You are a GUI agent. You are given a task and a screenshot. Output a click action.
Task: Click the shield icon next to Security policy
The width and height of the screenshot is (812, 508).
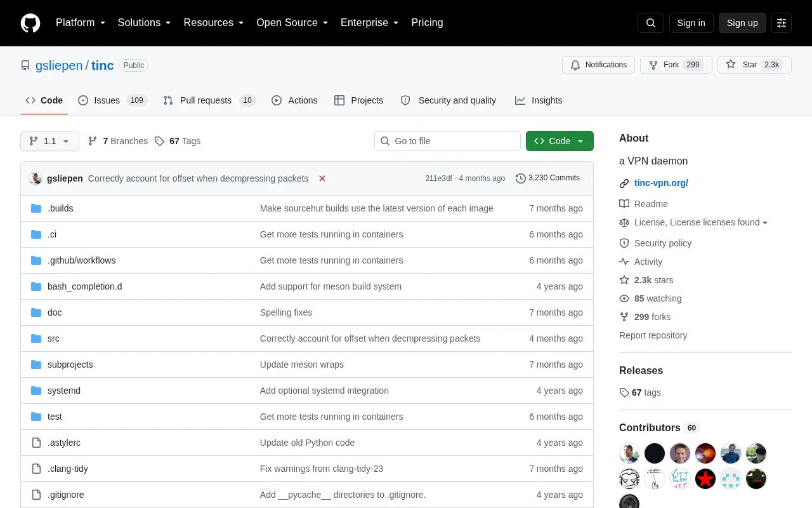pos(624,243)
